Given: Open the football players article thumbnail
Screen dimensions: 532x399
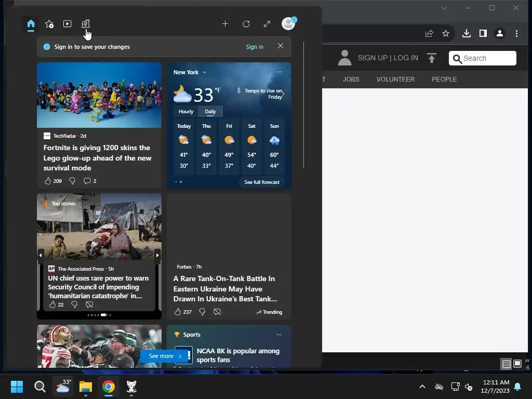Looking at the screenshot, I should click(99, 347).
